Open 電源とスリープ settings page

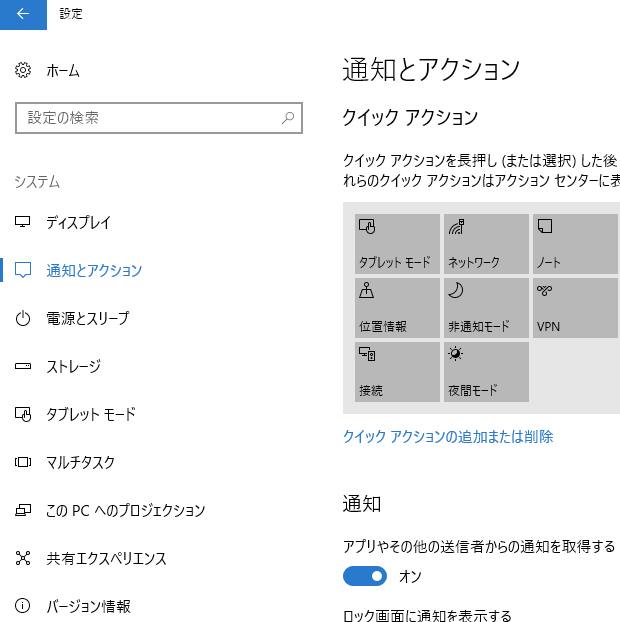87,319
